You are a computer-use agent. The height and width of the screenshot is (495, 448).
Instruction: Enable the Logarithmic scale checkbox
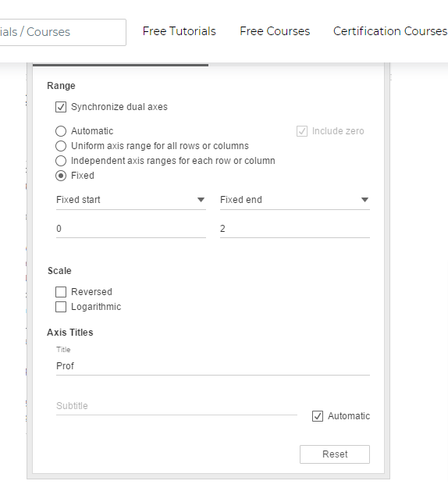click(x=61, y=307)
